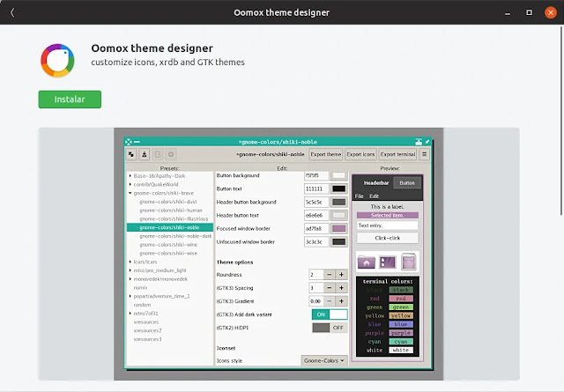Decrease Roundness with the minus button
Screen dimensions: 564x392
tap(329, 275)
